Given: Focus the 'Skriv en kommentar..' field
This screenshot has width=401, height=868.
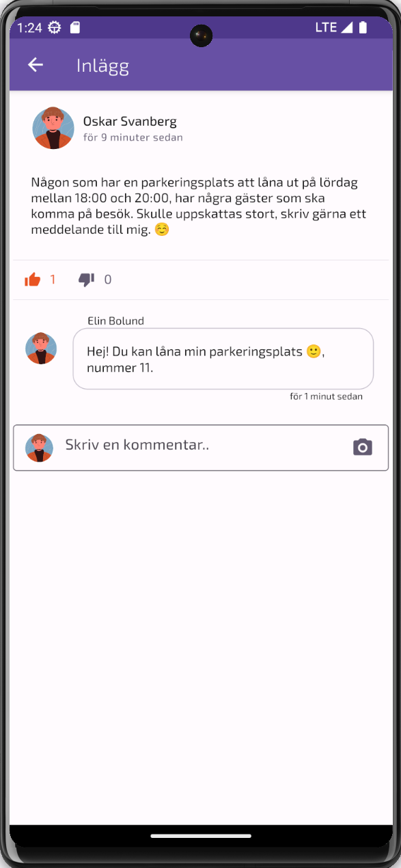Looking at the screenshot, I should point(201,448).
